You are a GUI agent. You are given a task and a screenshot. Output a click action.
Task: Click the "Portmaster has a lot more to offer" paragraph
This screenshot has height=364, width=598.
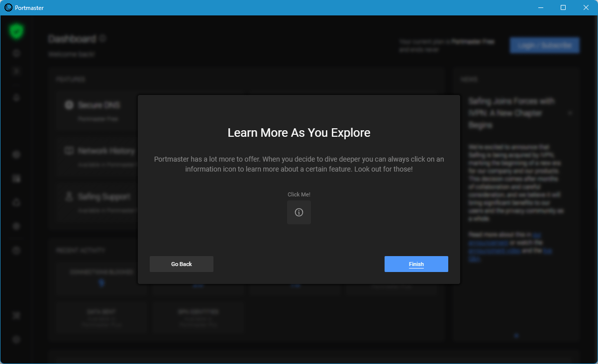pos(299,164)
